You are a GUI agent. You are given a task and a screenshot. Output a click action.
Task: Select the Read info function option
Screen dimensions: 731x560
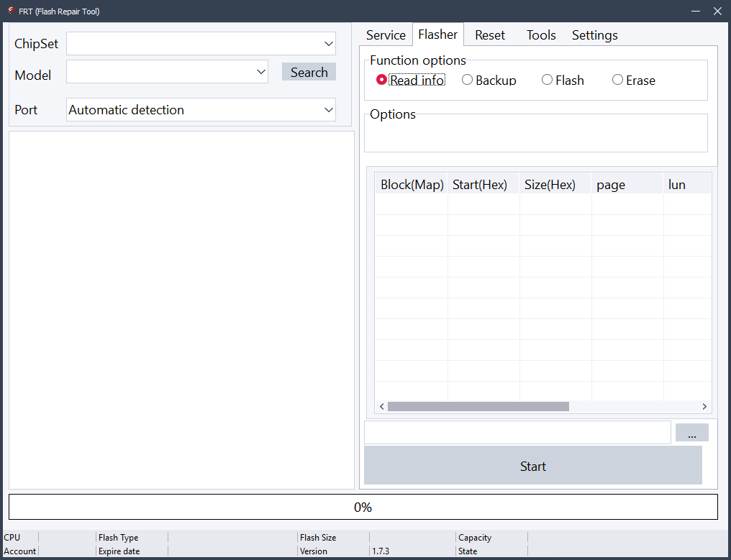click(382, 80)
